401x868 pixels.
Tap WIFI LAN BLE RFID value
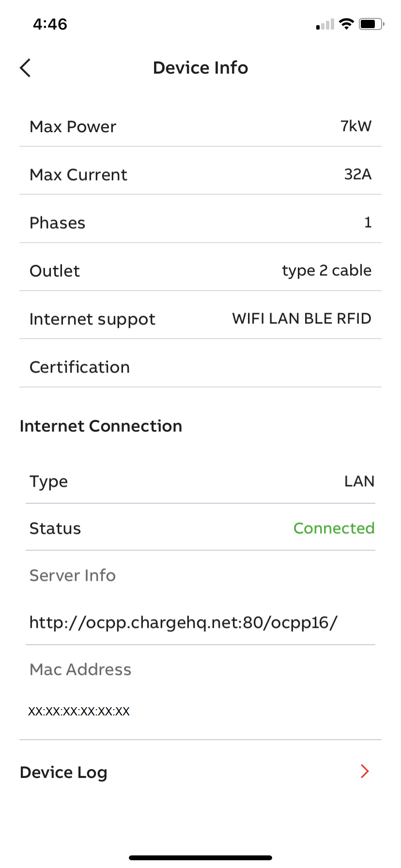(301, 318)
